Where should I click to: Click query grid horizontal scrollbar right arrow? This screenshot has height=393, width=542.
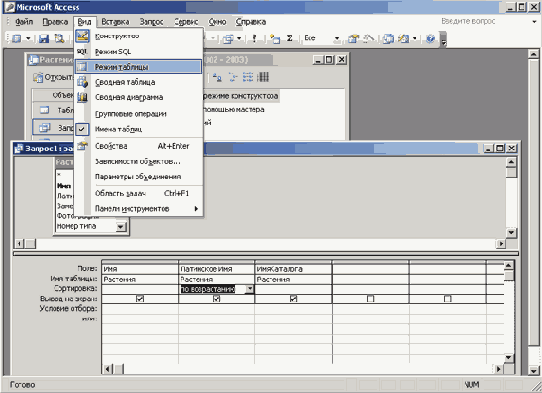point(498,369)
